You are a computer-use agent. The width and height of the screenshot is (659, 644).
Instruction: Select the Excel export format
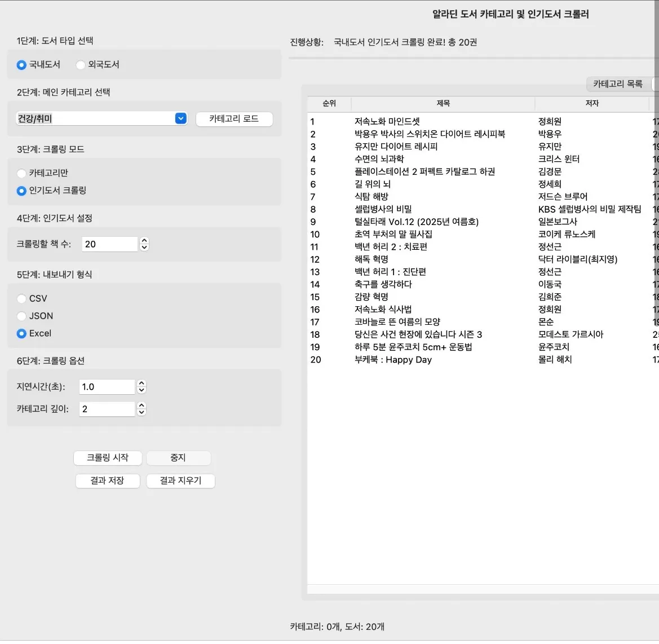pos(21,334)
